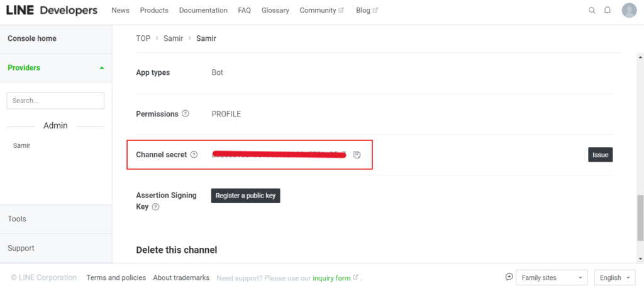The height and width of the screenshot is (290, 644).
Task: Click the first Samir breadcrumb link
Action: tap(174, 38)
